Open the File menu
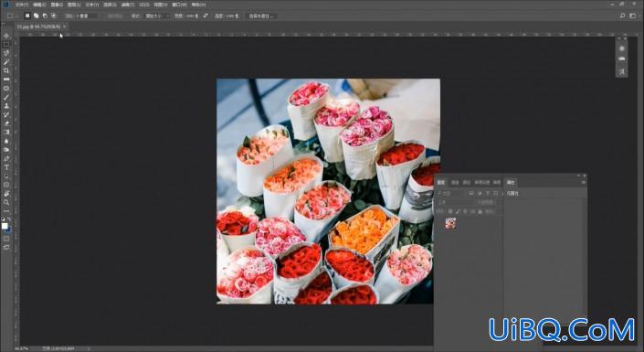 (22, 5)
